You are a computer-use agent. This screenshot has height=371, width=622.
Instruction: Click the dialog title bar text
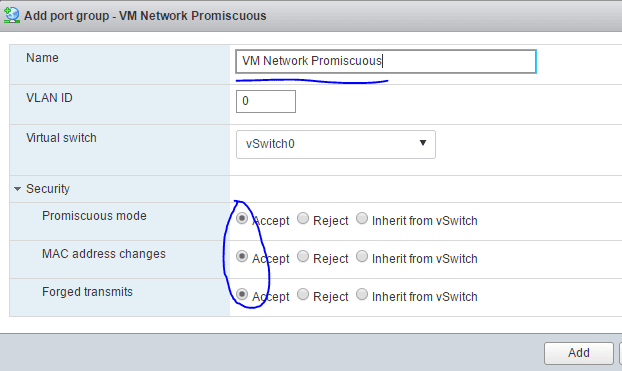[145, 16]
